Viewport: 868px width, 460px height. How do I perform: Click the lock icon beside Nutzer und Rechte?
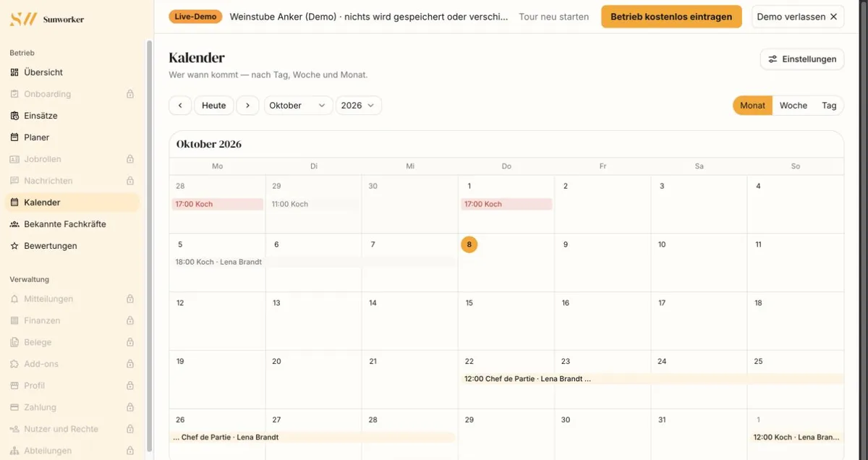point(130,429)
